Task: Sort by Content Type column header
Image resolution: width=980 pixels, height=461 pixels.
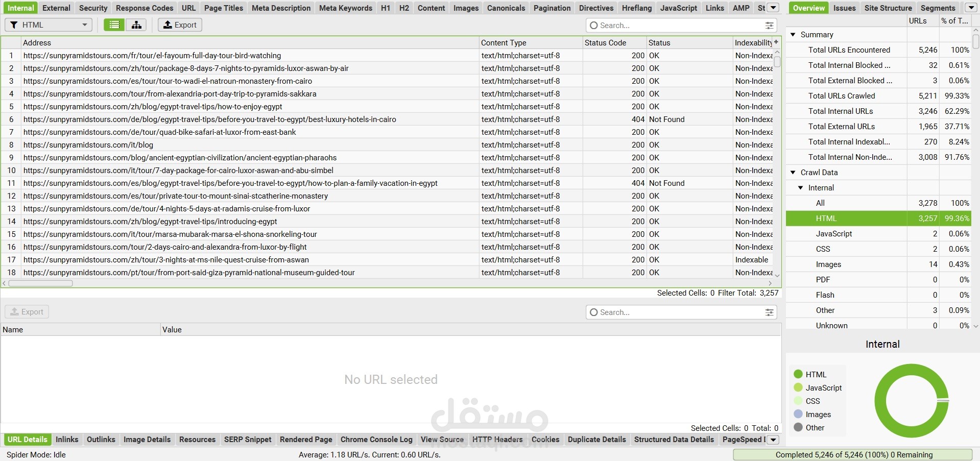Action: point(531,43)
